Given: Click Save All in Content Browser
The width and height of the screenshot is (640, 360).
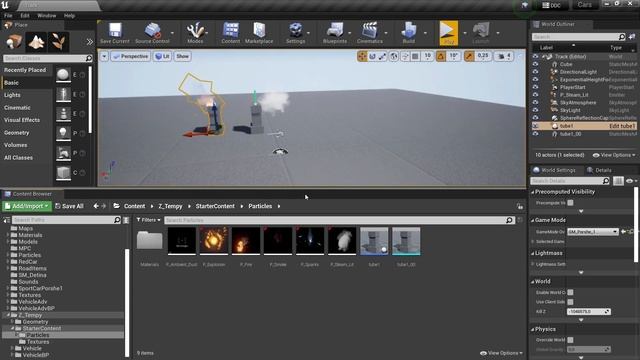Looking at the screenshot, I should (69, 206).
